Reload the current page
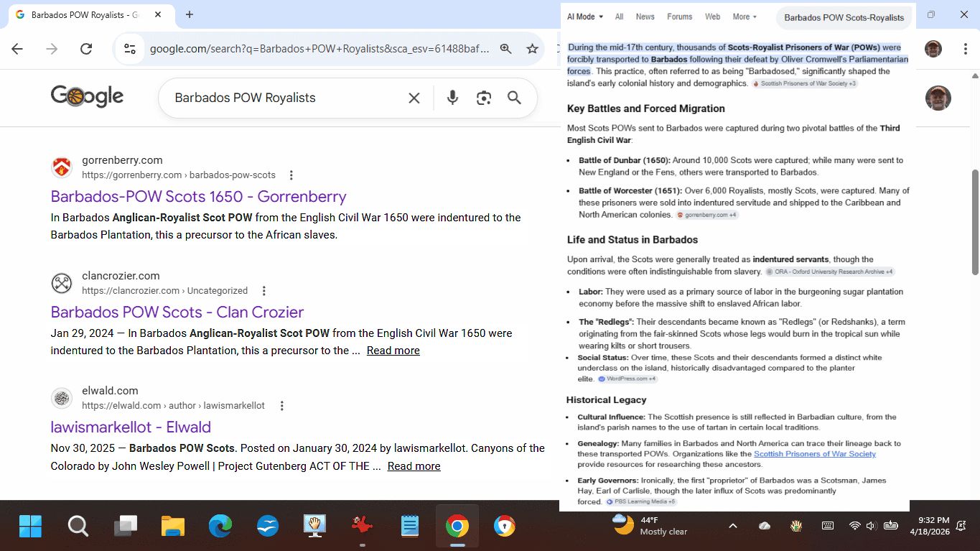The width and height of the screenshot is (980, 551). click(86, 49)
